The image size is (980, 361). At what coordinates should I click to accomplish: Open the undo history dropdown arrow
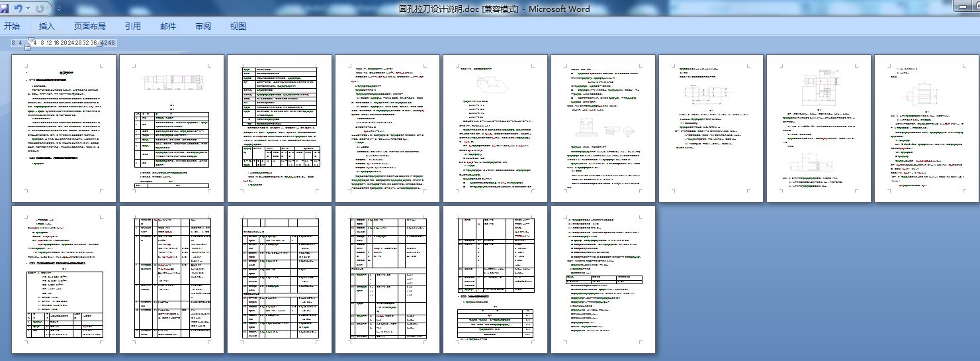(x=27, y=9)
